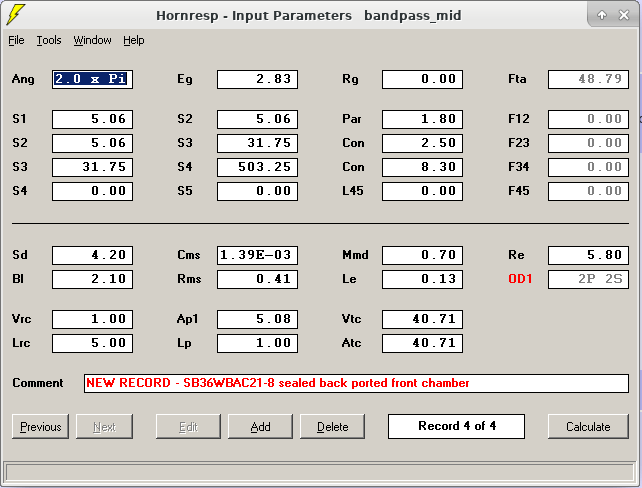Open the Window menu
The width and height of the screenshot is (642, 488).
(x=92, y=40)
